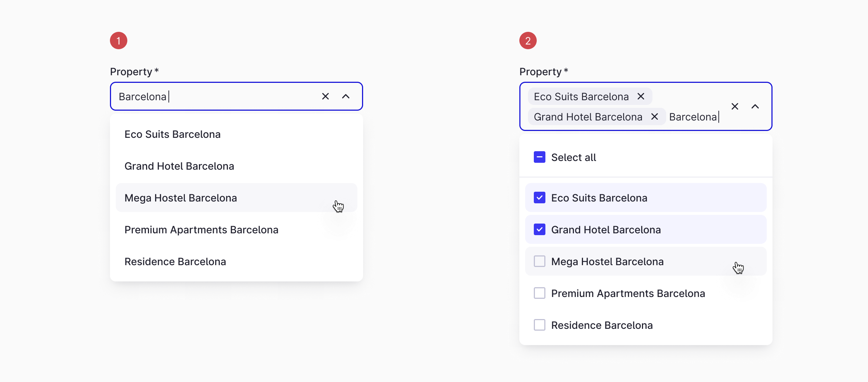
Task: Uncheck Grand Hotel Barcelona in the list
Action: coord(539,229)
